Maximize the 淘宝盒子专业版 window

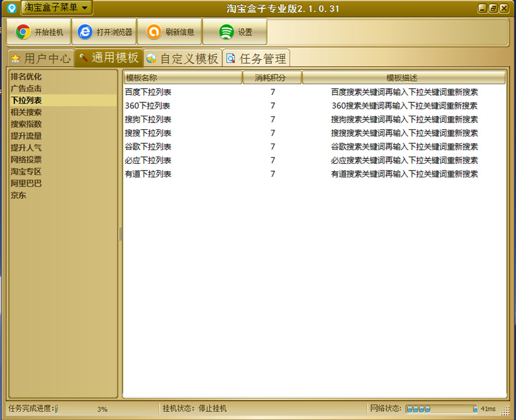click(x=493, y=8)
